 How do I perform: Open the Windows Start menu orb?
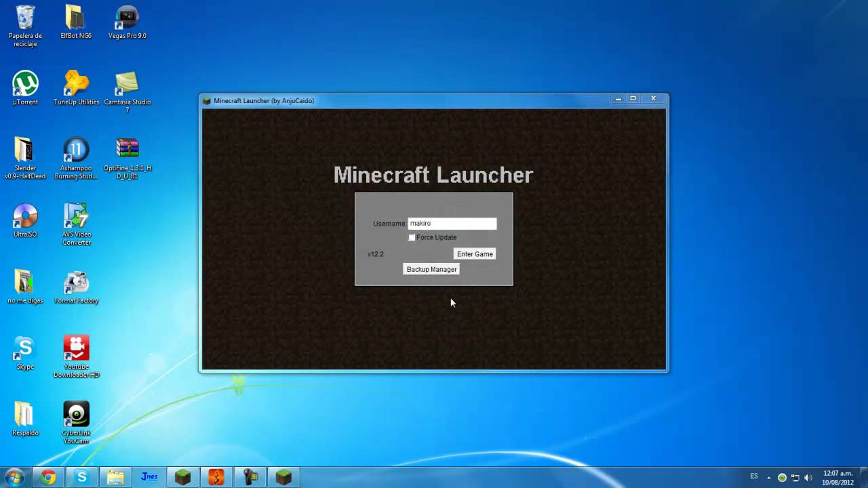[15, 477]
